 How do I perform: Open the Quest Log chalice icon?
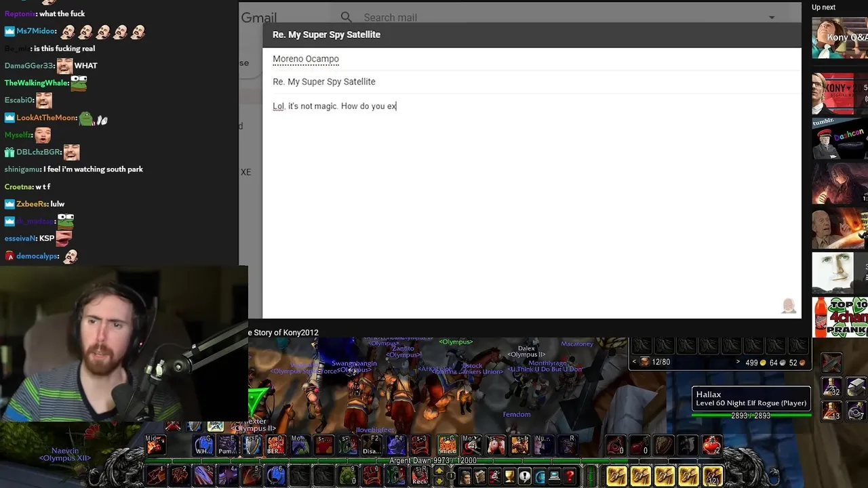click(x=509, y=476)
